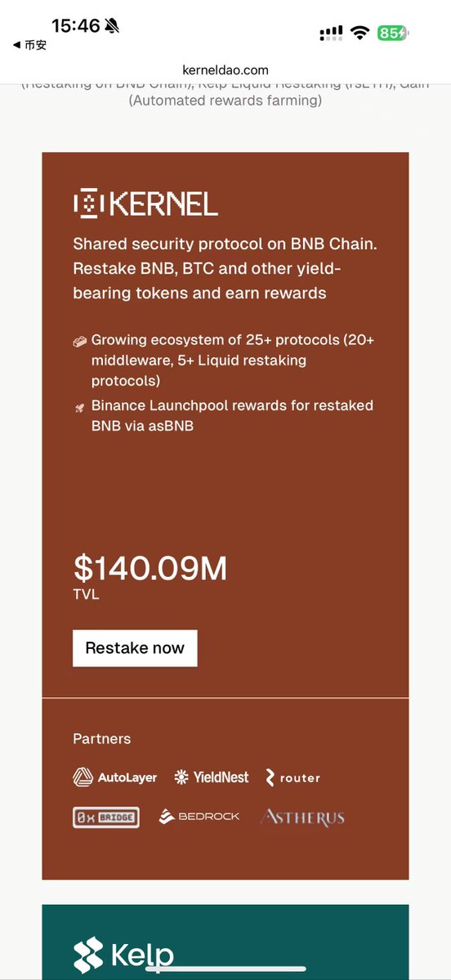This screenshot has width=451, height=980.
Task: Tap the home indicator bar
Action: pyautogui.click(x=225, y=969)
